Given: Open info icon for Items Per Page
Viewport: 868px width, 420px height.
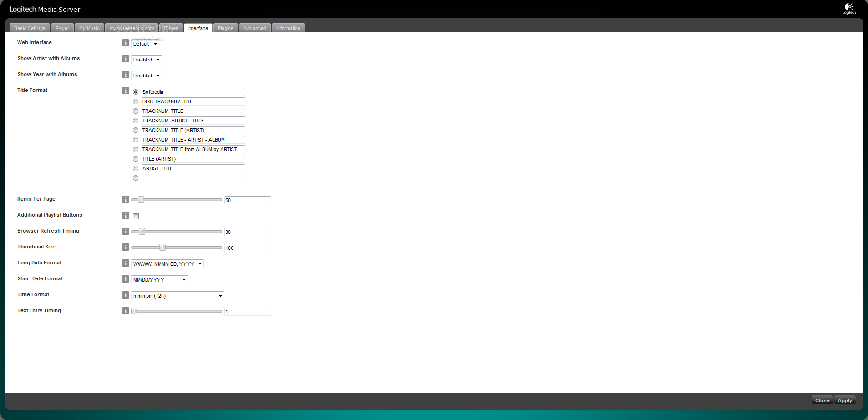Looking at the screenshot, I should tap(126, 199).
